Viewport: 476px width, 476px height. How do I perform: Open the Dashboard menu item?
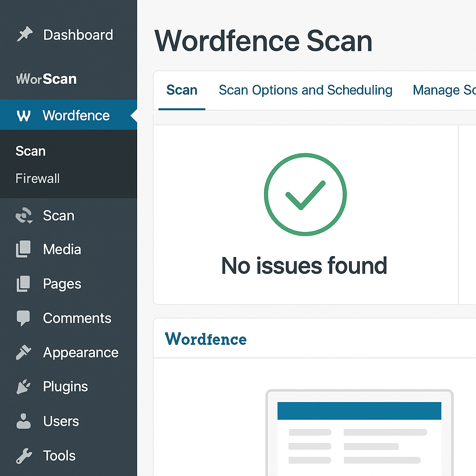(x=78, y=35)
